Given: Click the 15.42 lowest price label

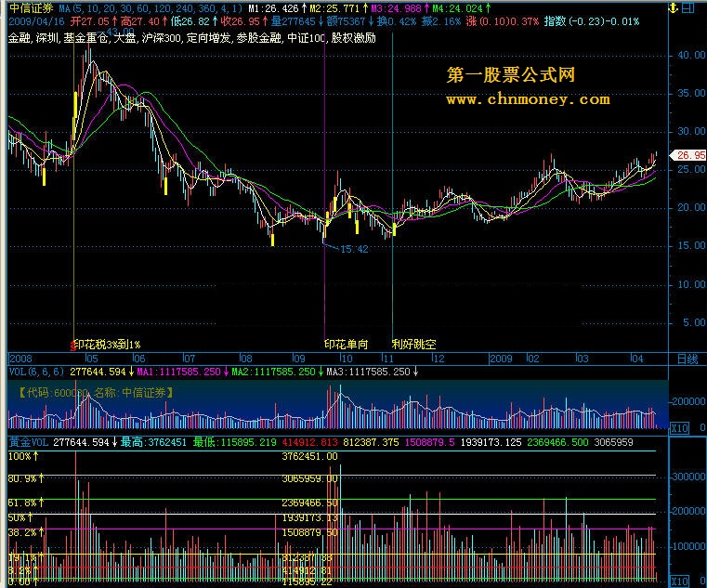Looking at the screenshot, I should 354,249.
